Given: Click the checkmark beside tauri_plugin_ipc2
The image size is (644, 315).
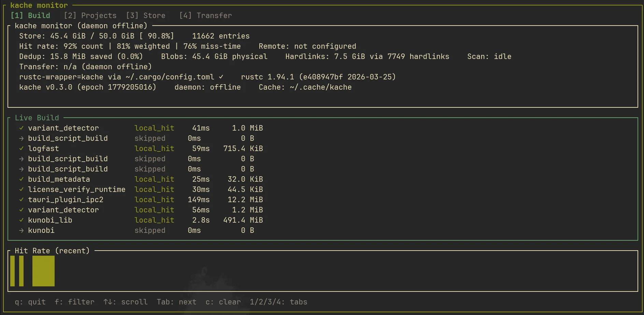Looking at the screenshot, I should pos(22,200).
